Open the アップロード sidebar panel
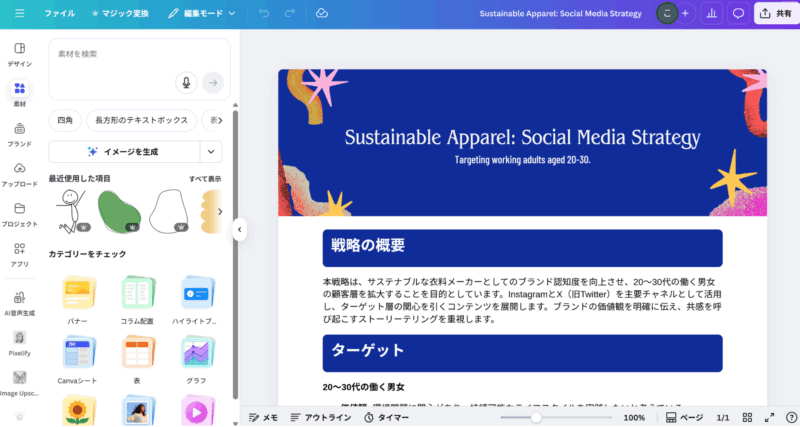 point(19,174)
